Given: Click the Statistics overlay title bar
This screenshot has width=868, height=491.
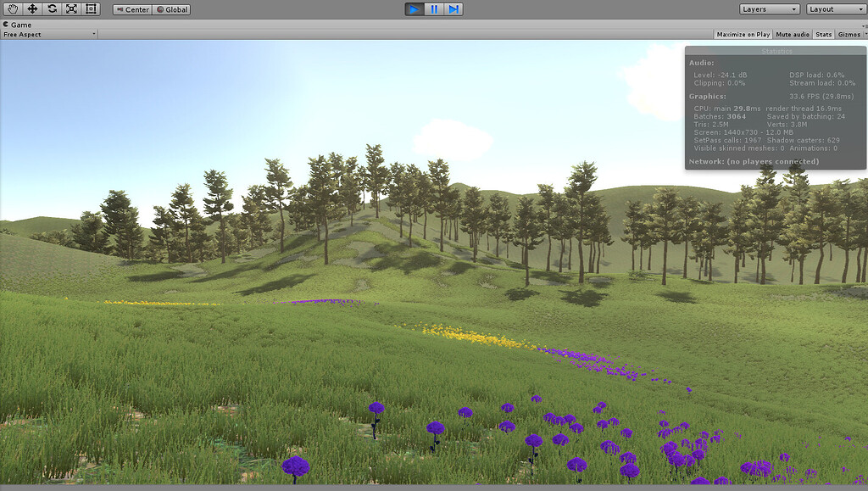Looking at the screenshot, I should pos(777,49).
